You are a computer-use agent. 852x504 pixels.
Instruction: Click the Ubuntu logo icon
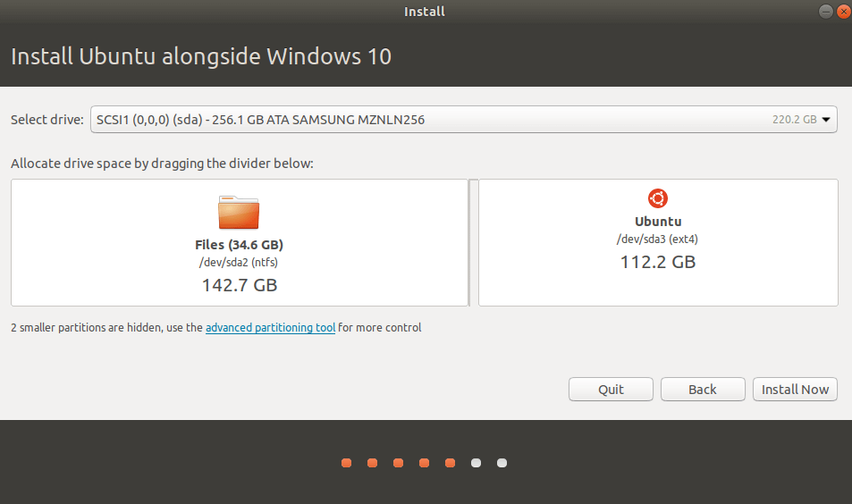657,198
